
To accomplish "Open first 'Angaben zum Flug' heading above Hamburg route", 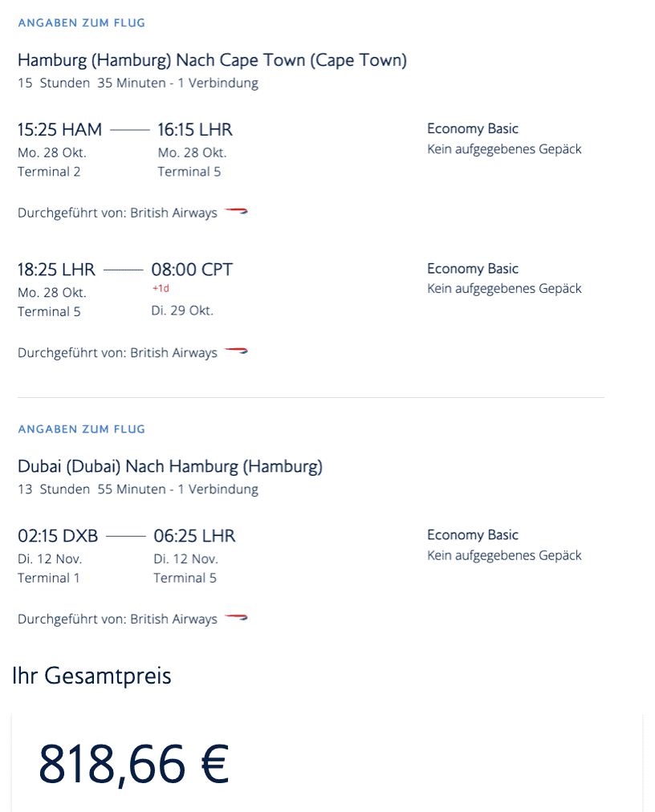I will pos(81,22).
